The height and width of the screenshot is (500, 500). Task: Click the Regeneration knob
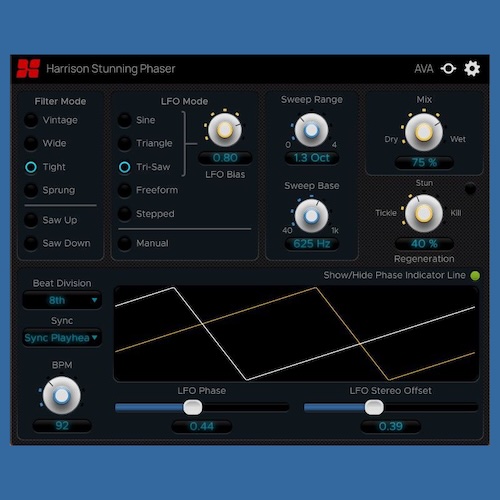pos(424,213)
